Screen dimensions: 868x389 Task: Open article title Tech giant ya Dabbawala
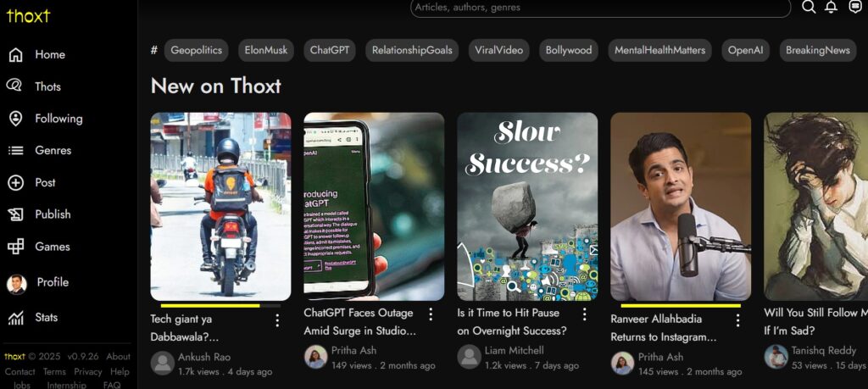coord(184,328)
